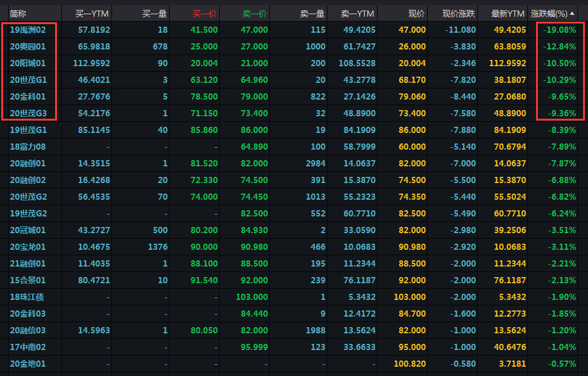The height and width of the screenshot is (376, 588).
Task: Click the latest YTM 3.7181
Action: [512, 364]
